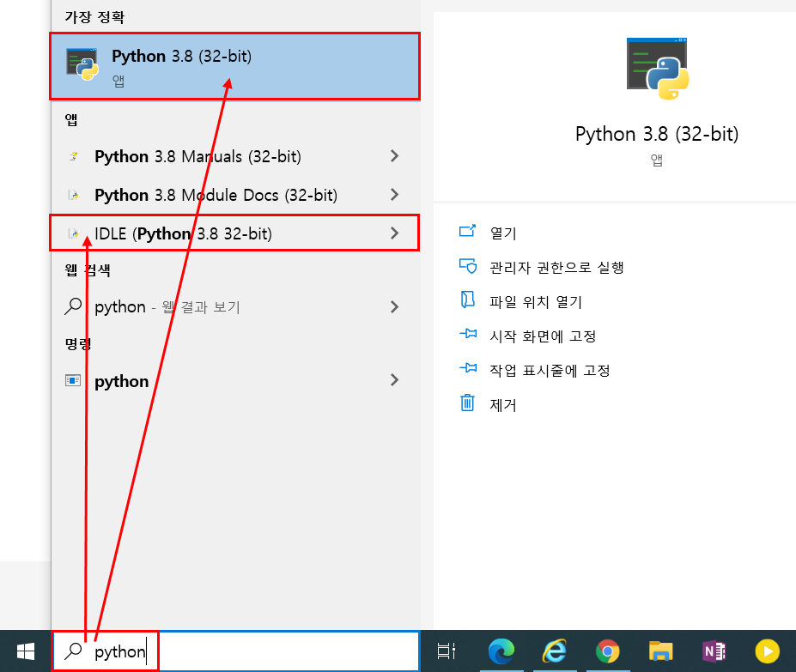Expand the IDLE result chevron
The image size is (796, 672).
pyautogui.click(x=394, y=233)
